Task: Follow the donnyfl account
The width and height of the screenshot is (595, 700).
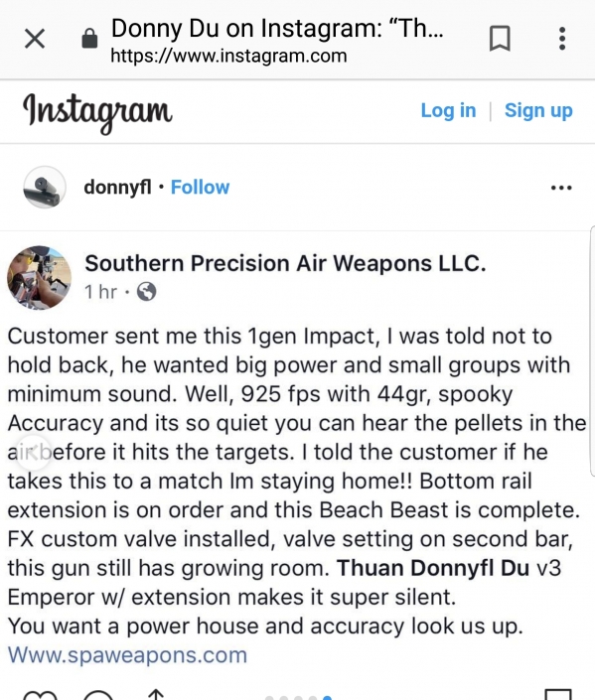Action: point(200,187)
